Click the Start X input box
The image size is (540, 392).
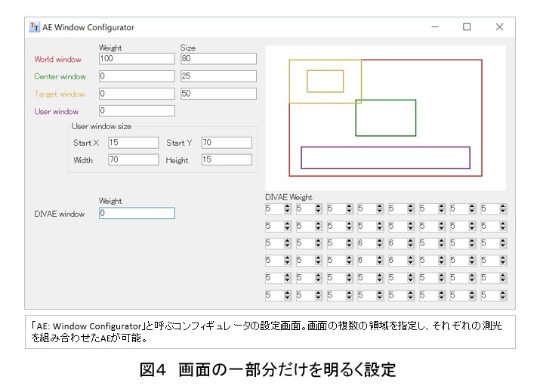pyautogui.click(x=133, y=143)
